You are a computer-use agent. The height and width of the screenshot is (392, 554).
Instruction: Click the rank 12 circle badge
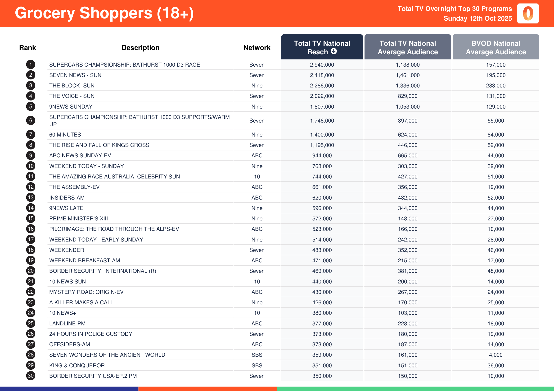click(x=31, y=187)
